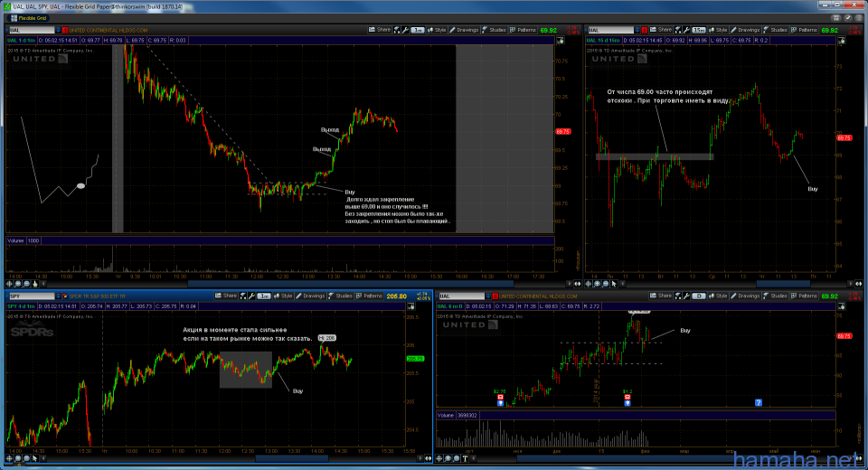Image resolution: width=868 pixels, height=470 pixels.
Task: Click chart snapshot icon in top-left chart corner
Action: tap(561, 41)
